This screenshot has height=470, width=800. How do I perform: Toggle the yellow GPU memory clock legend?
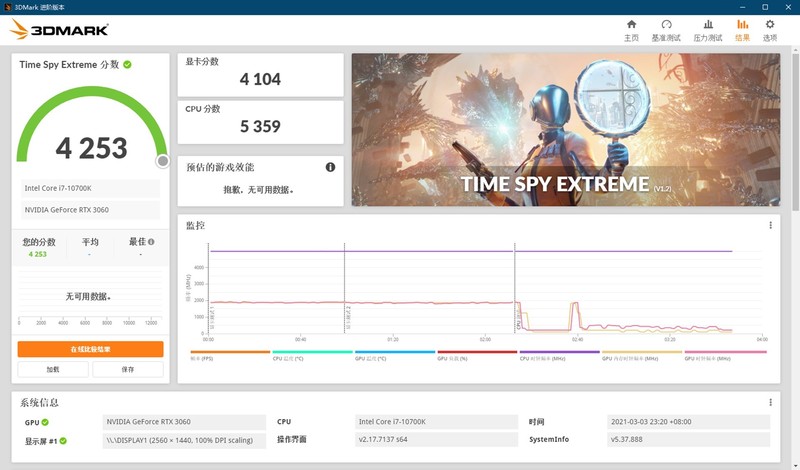[642, 355]
